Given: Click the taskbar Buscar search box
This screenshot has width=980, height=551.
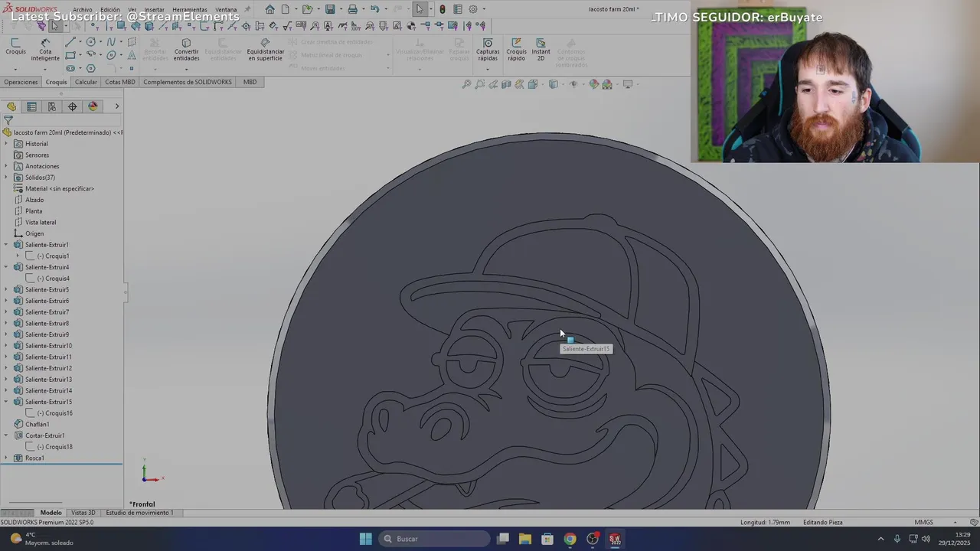Looking at the screenshot, I should (x=435, y=539).
